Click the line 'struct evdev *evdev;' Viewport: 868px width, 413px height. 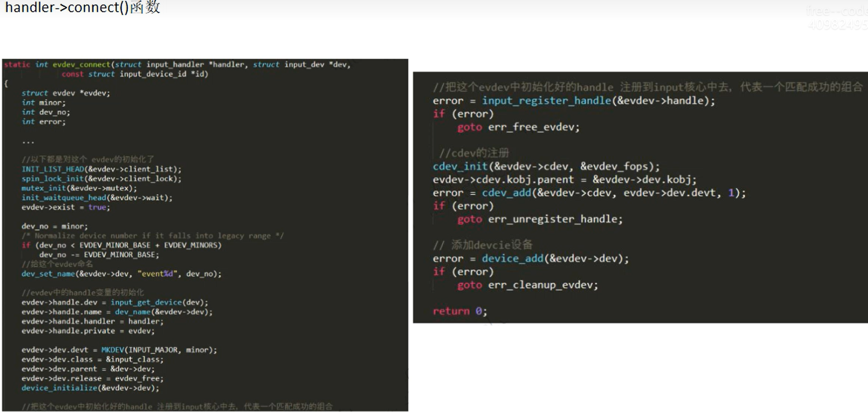(x=66, y=93)
